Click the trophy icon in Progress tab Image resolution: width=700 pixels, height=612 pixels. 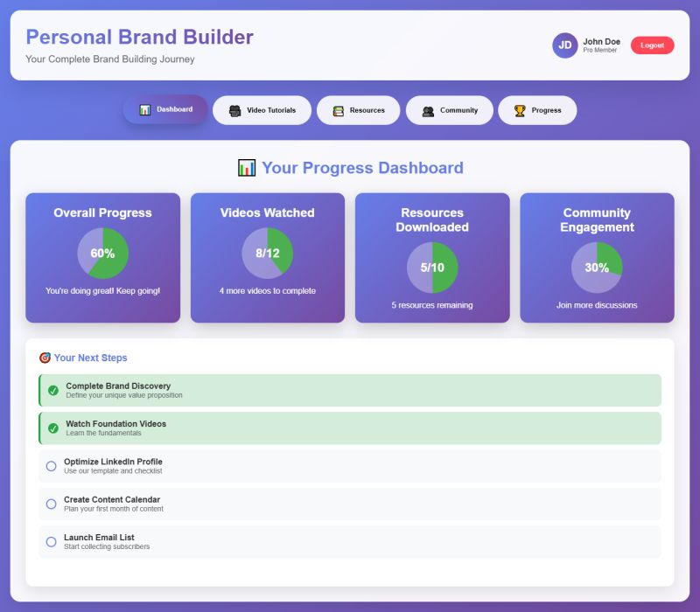520,111
